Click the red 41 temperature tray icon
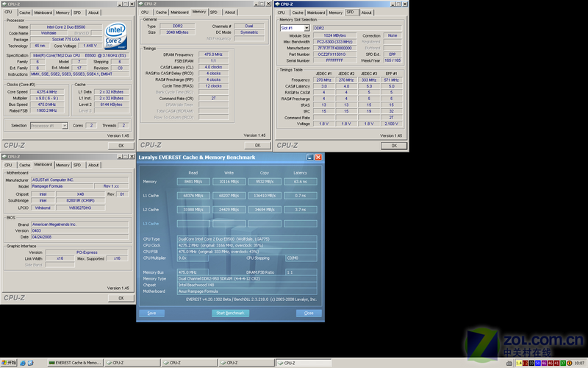The height and width of the screenshot is (368, 588). point(557,363)
